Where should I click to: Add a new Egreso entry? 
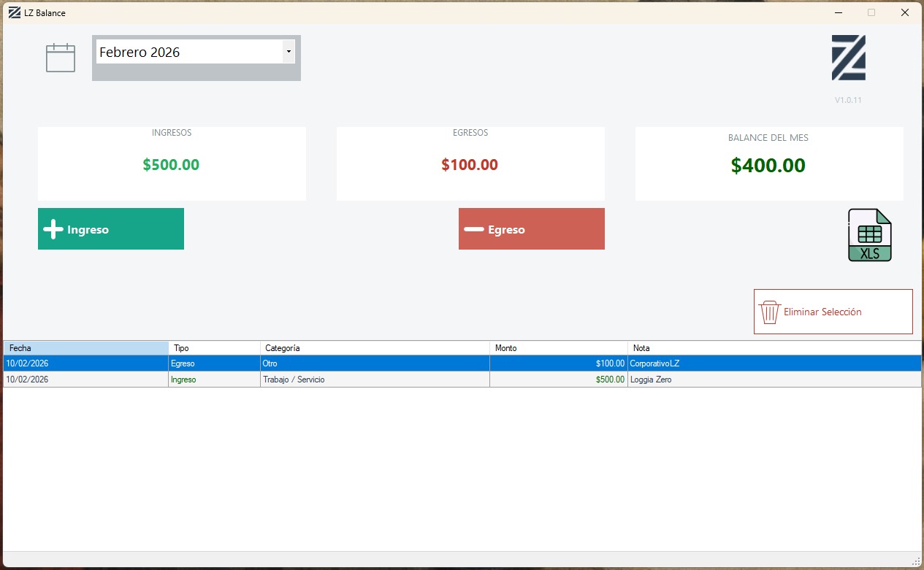pos(531,229)
